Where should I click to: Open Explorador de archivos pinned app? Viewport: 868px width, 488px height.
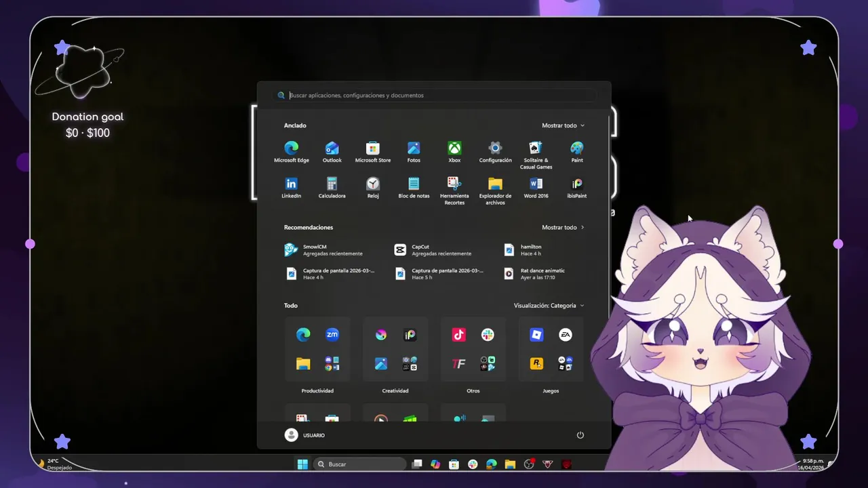[x=495, y=191]
